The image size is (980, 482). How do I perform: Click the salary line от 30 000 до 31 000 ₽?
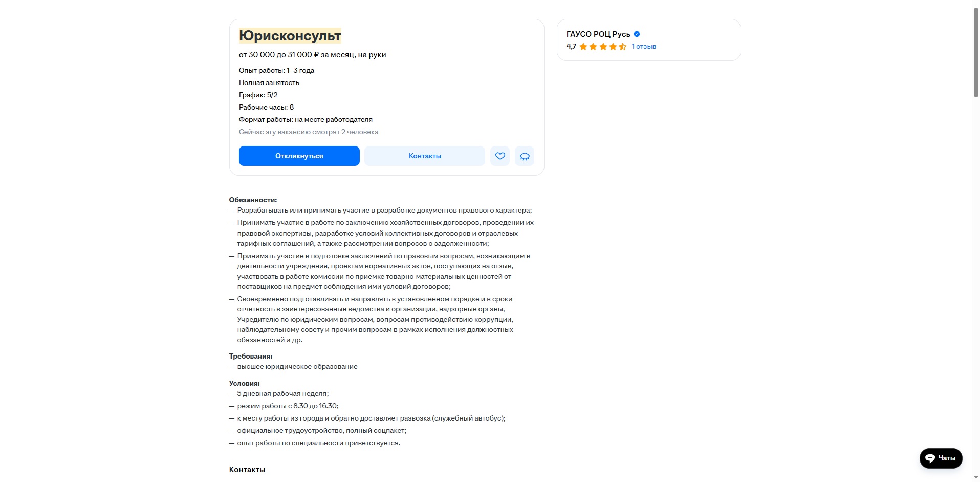point(312,55)
